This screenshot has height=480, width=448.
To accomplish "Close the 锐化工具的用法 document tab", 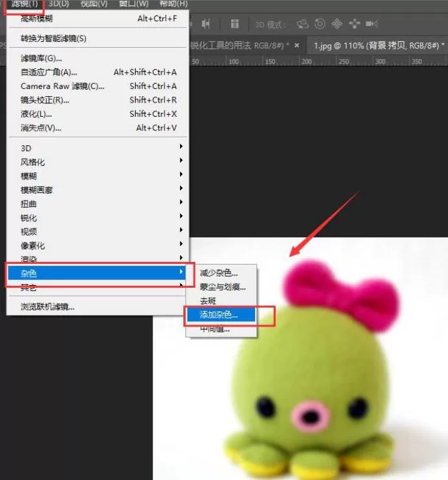I will (297, 46).
